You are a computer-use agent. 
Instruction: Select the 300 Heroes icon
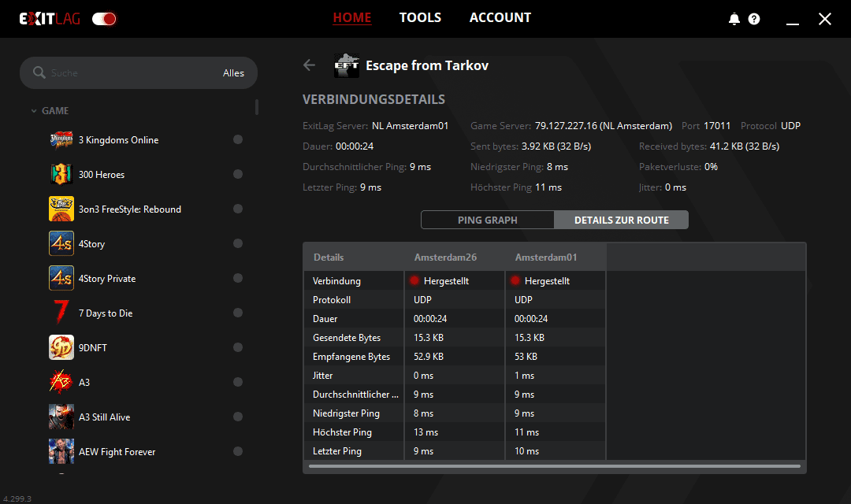(61, 175)
